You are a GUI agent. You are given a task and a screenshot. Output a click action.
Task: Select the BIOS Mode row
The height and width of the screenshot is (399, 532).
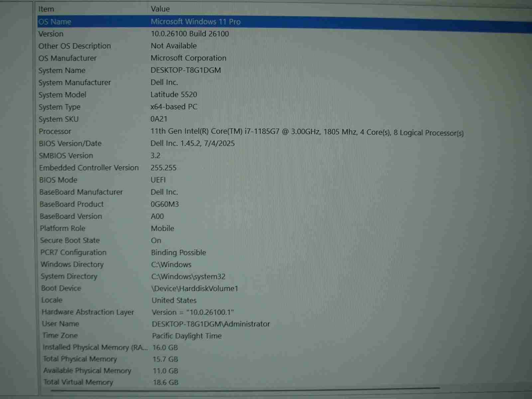click(x=58, y=180)
